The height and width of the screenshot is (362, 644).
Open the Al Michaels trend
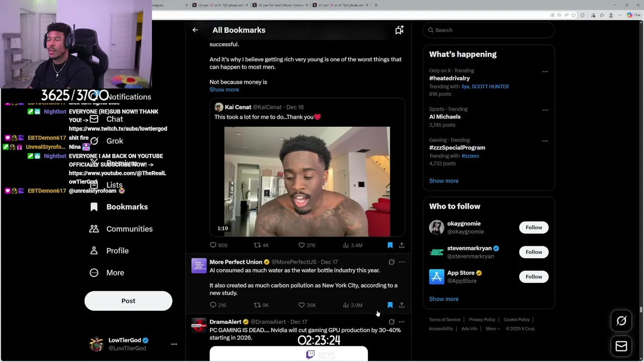tap(445, 117)
